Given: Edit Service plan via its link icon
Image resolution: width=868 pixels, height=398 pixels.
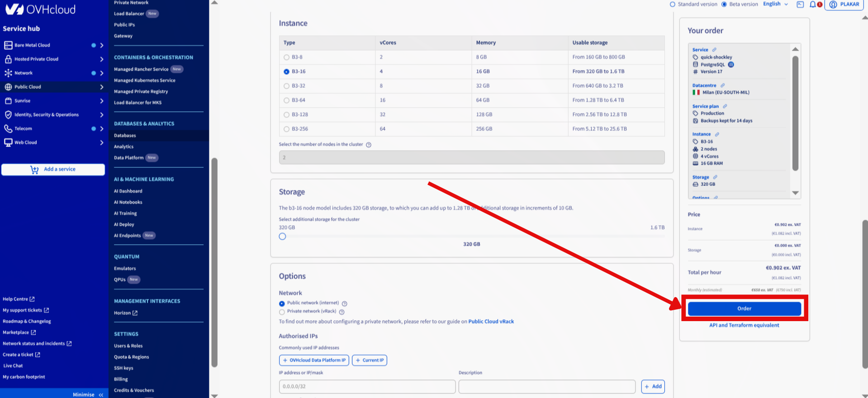Looking at the screenshot, I should coord(725,106).
